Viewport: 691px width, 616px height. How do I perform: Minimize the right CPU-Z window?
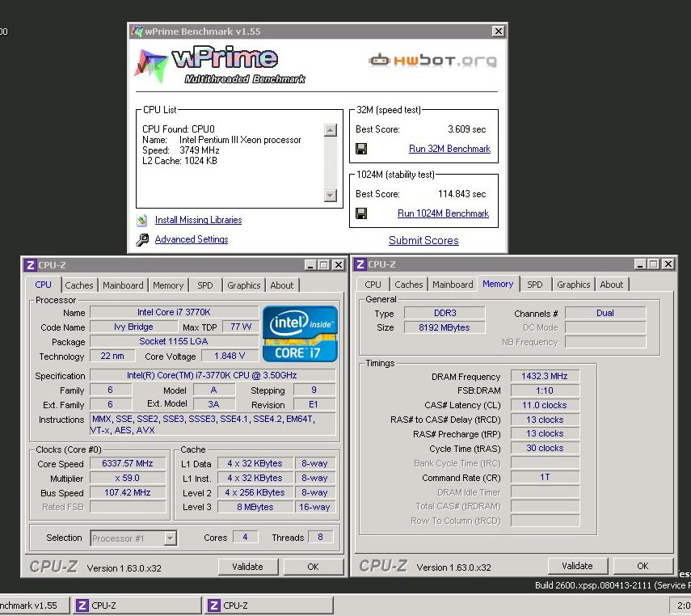coord(640,264)
